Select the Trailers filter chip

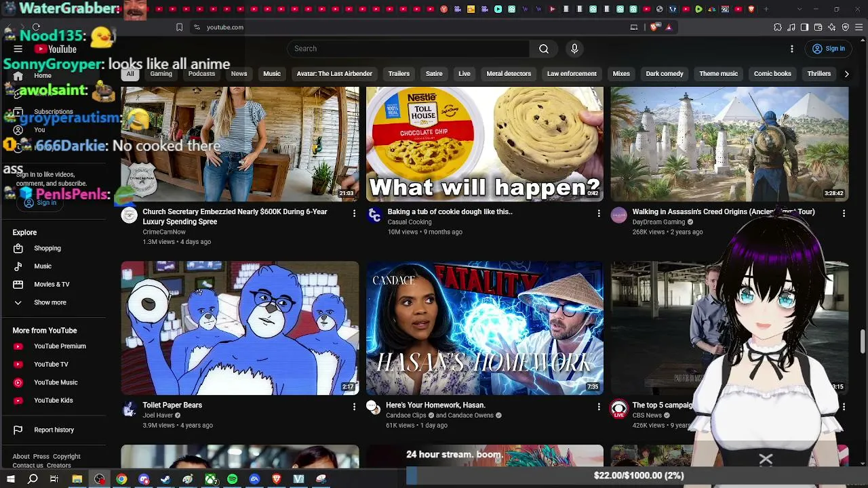point(399,74)
